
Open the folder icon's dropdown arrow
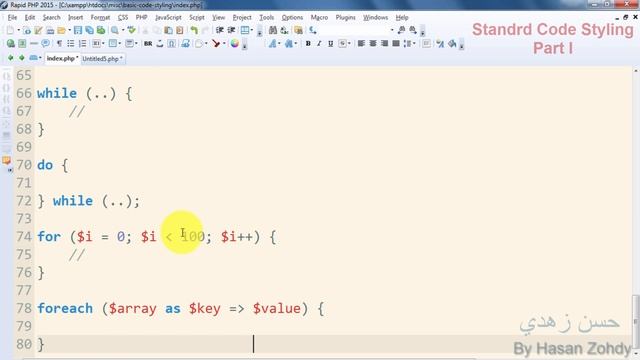[x=69, y=30]
